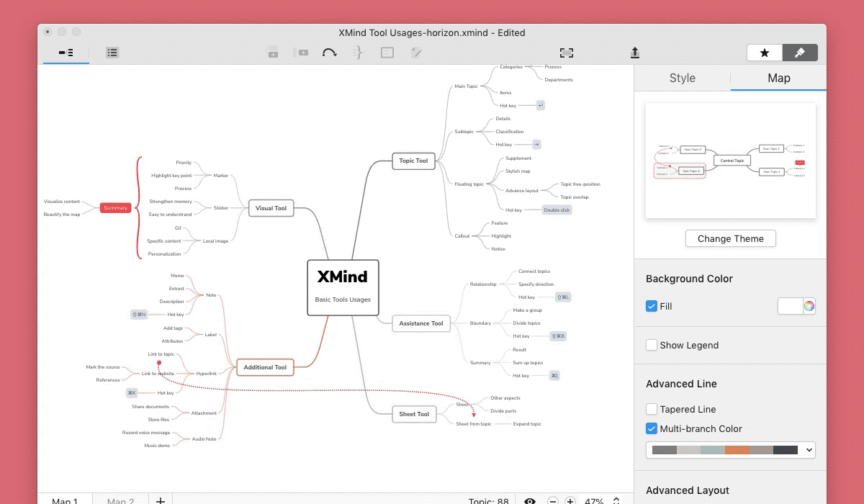Image resolution: width=864 pixels, height=504 pixels.
Task: Zoom in with the plus button
Action: [570, 500]
